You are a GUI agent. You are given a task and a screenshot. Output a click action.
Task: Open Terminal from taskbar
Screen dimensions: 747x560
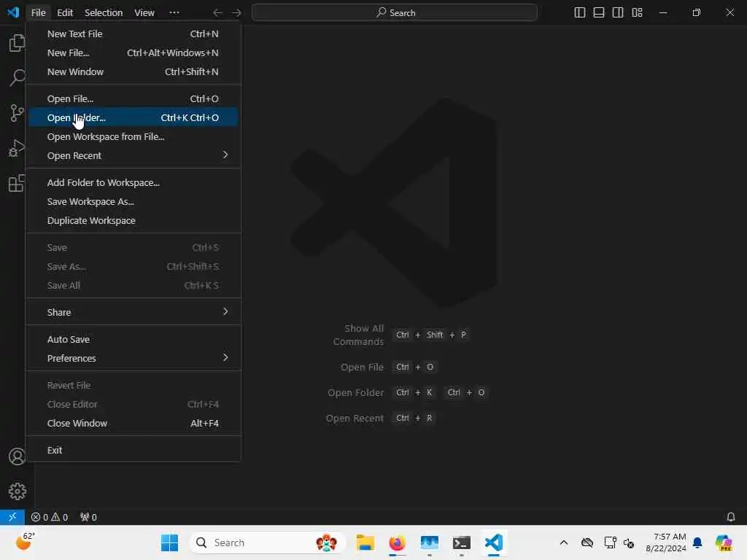point(462,542)
